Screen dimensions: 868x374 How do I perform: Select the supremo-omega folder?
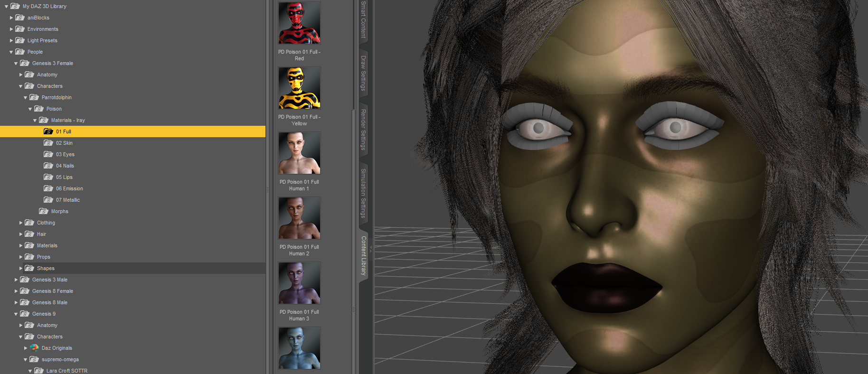point(60,359)
